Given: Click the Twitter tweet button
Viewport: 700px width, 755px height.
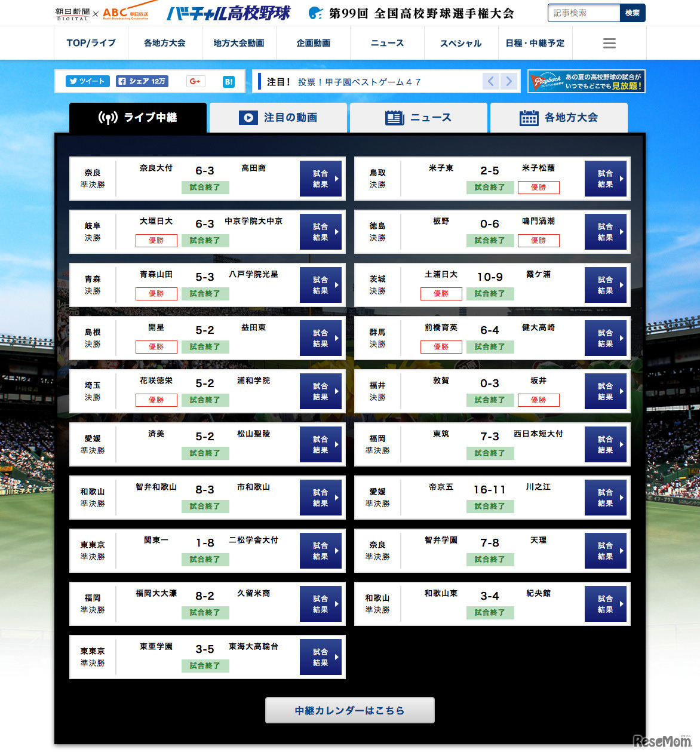Looking at the screenshot, I should pos(88,81).
